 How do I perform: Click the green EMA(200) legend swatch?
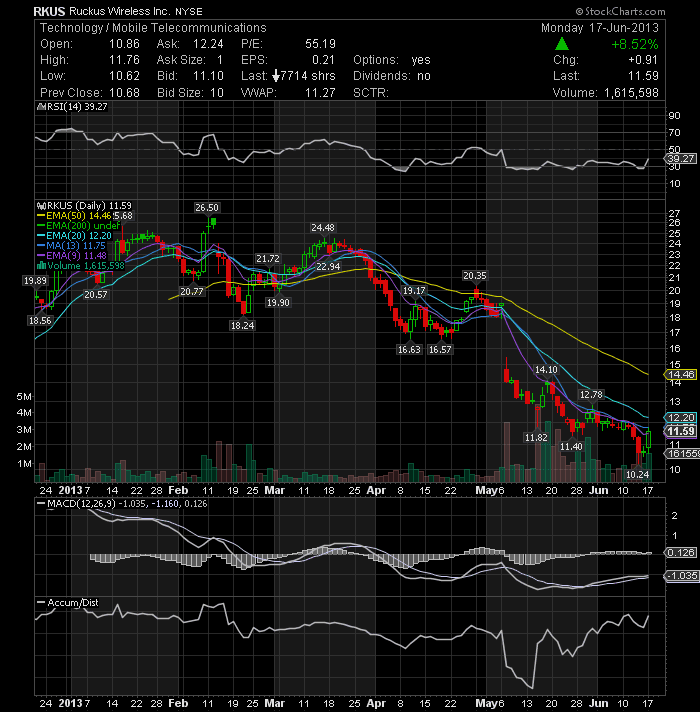click(x=41, y=226)
